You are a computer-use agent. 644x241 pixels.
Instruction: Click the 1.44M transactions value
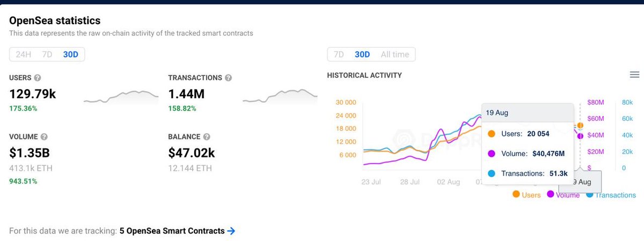point(186,94)
